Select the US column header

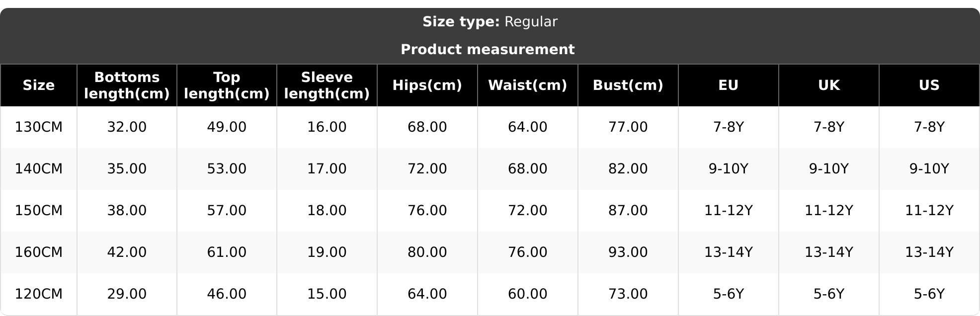coord(929,85)
